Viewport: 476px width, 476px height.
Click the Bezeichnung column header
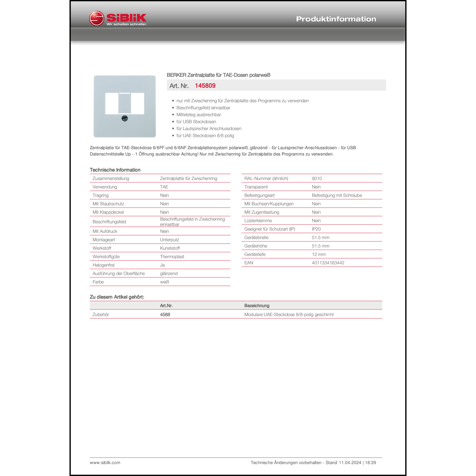[x=257, y=306]
